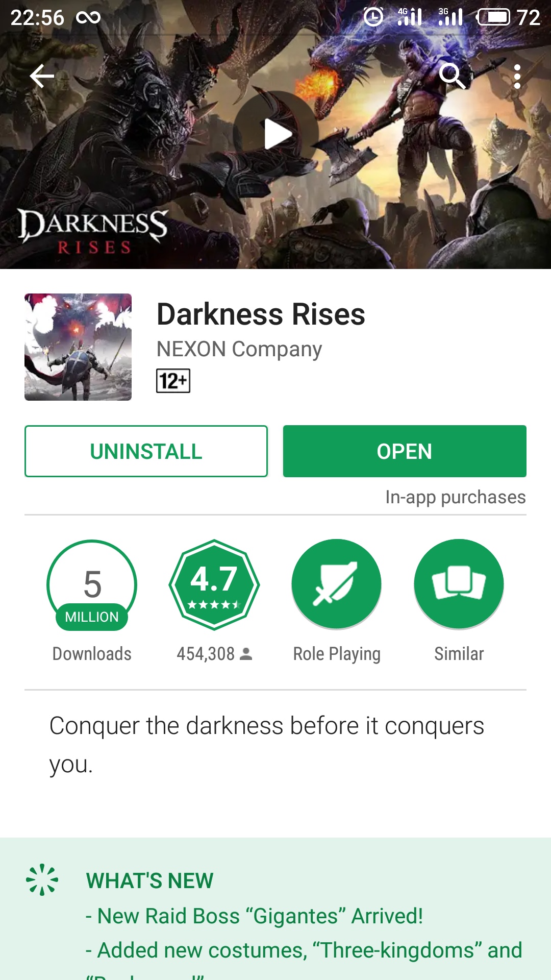551x980 pixels.
Task: View reviews via the 4.7 rating badge
Action: click(214, 585)
